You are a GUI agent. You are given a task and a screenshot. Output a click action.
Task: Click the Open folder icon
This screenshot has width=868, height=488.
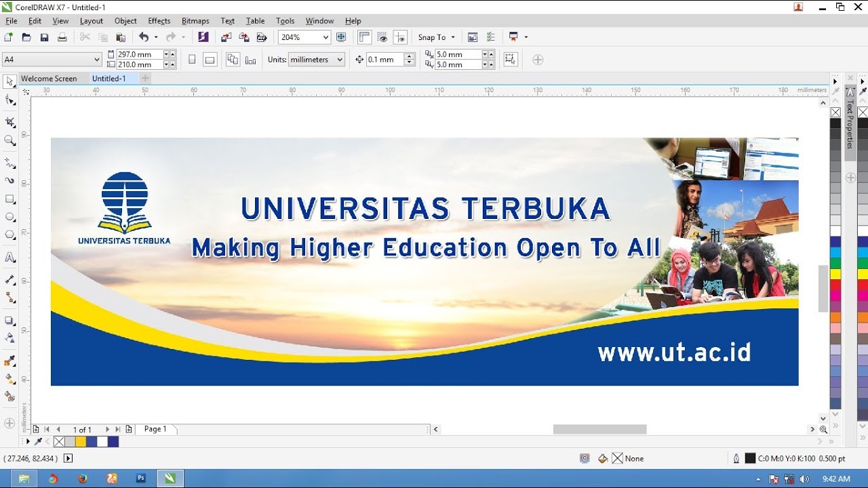(x=26, y=37)
